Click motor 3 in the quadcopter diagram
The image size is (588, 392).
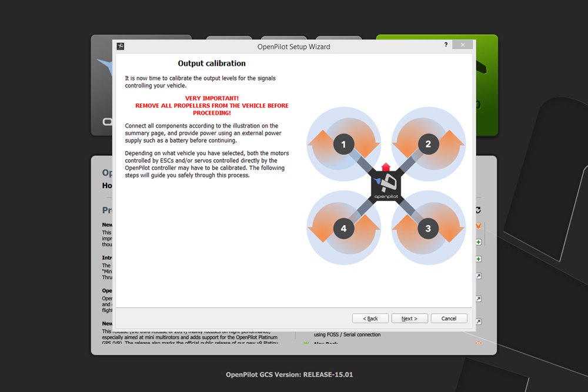pos(428,228)
